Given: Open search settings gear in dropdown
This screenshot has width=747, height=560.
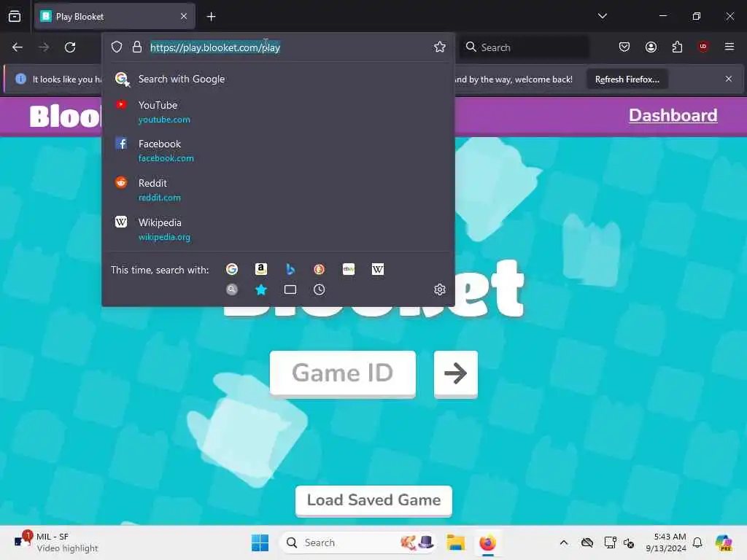Looking at the screenshot, I should tap(440, 289).
